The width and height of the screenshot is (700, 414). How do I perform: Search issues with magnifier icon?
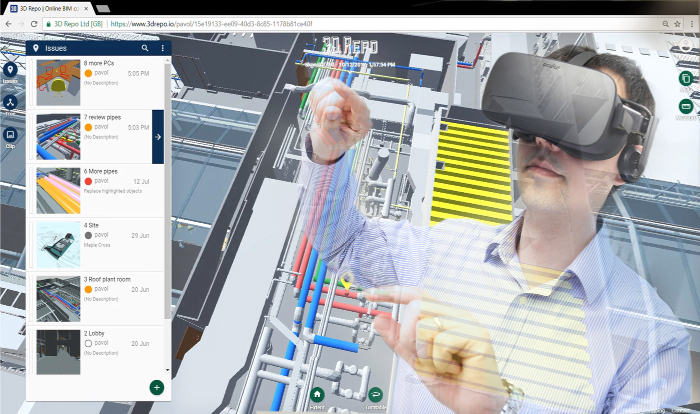(x=145, y=48)
